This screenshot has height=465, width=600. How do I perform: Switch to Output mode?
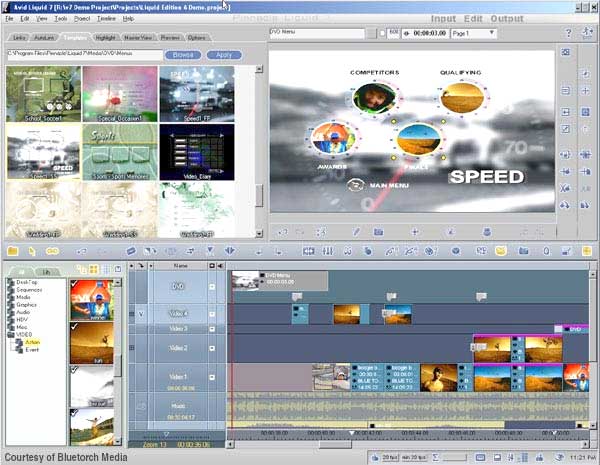(x=507, y=19)
